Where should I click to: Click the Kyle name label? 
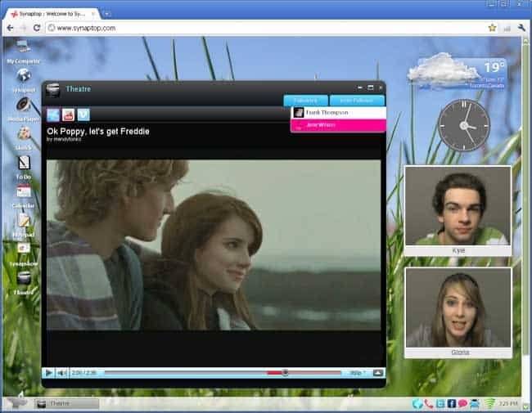click(458, 250)
